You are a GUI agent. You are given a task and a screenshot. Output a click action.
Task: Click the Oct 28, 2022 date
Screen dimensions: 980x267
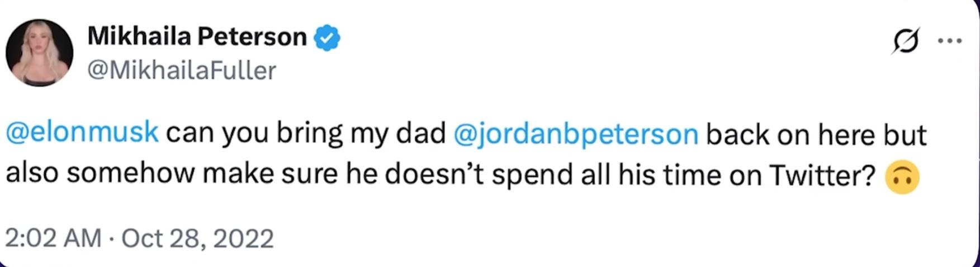(x=197, y=238)
